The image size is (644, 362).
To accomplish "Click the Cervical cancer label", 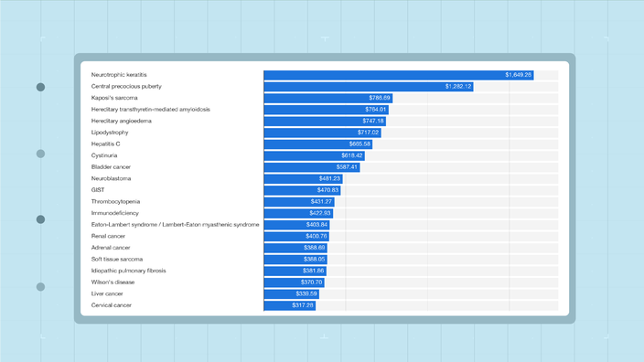I will [112, 305].
